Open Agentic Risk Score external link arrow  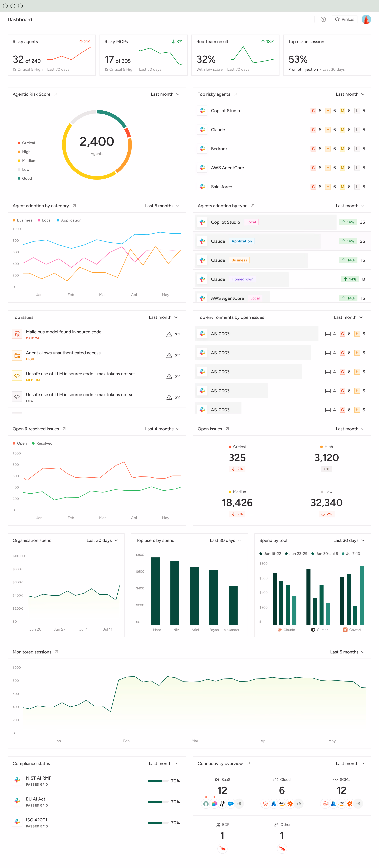[x=56, y=94]
